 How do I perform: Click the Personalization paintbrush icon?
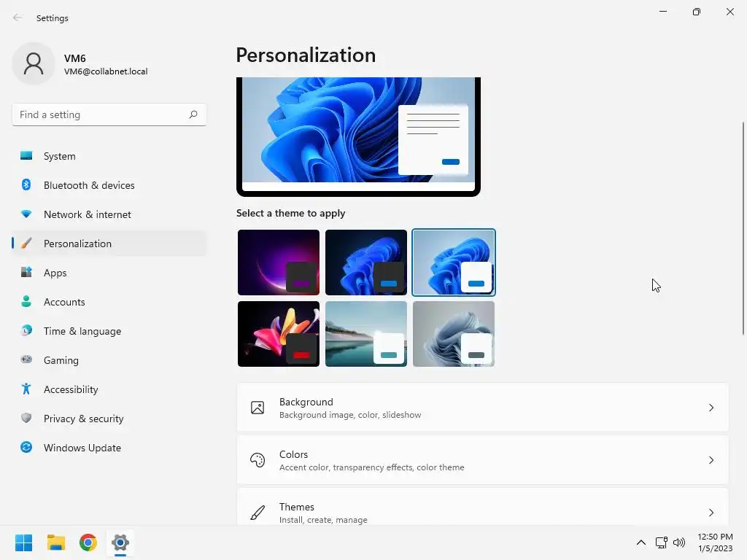tap(26, 244)
